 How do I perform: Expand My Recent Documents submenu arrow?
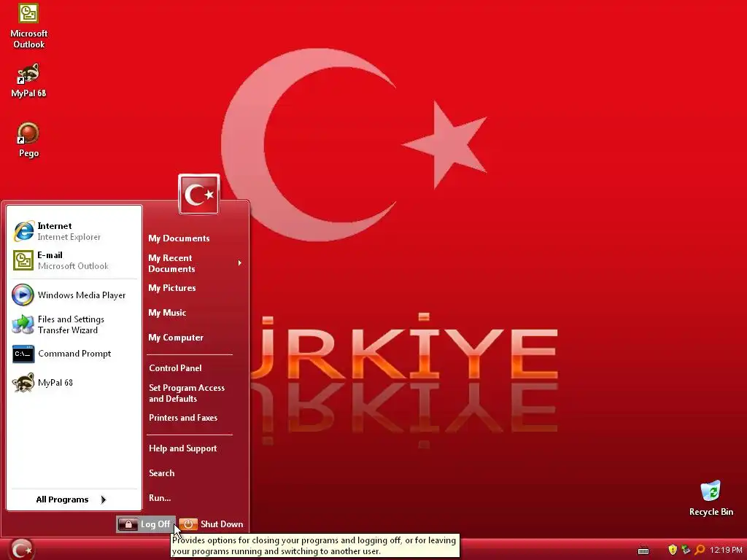[x=239, y=262]
